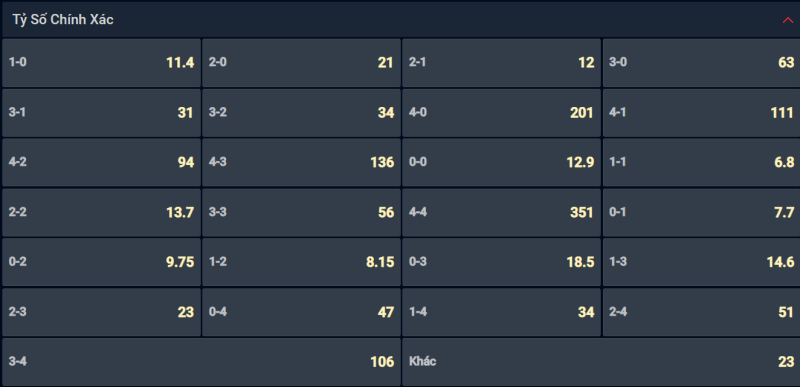Click the Tỷ Số Chính Xác header

[x=400, y=19]
